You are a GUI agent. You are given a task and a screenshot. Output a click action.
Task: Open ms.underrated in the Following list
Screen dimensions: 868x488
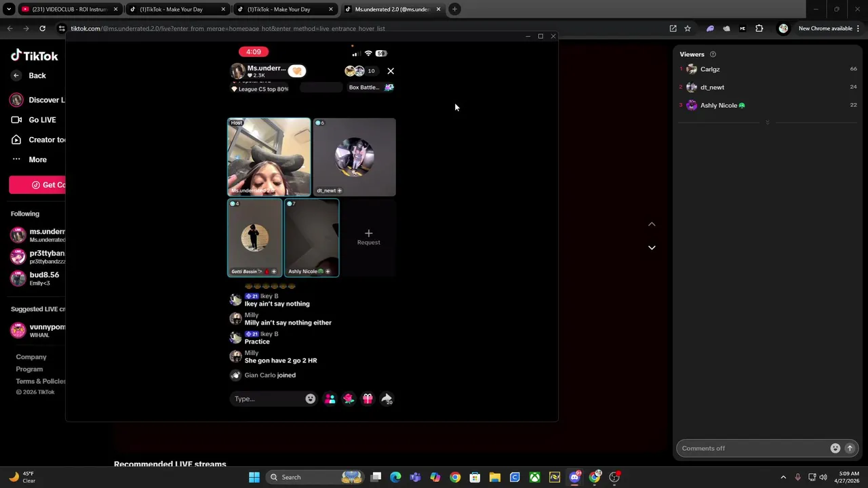38,235
